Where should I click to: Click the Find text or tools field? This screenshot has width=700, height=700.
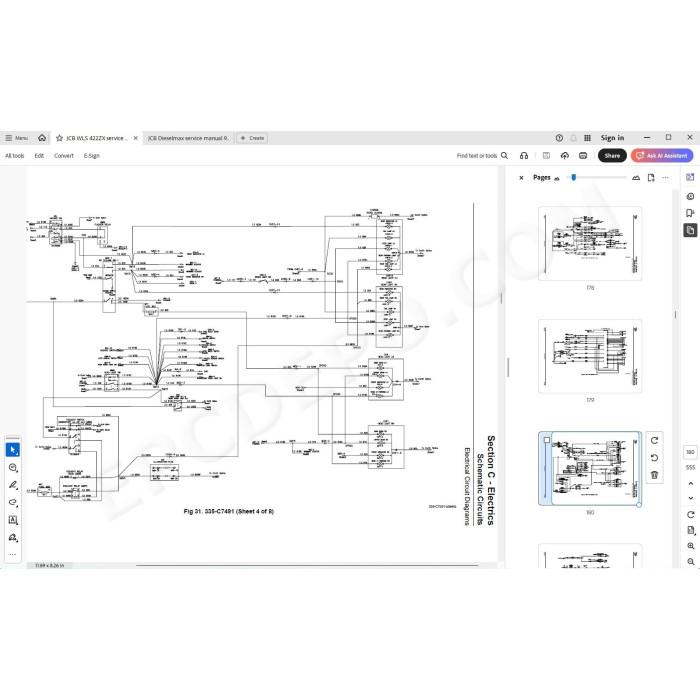pyautogui.click(x=476, y=155)
